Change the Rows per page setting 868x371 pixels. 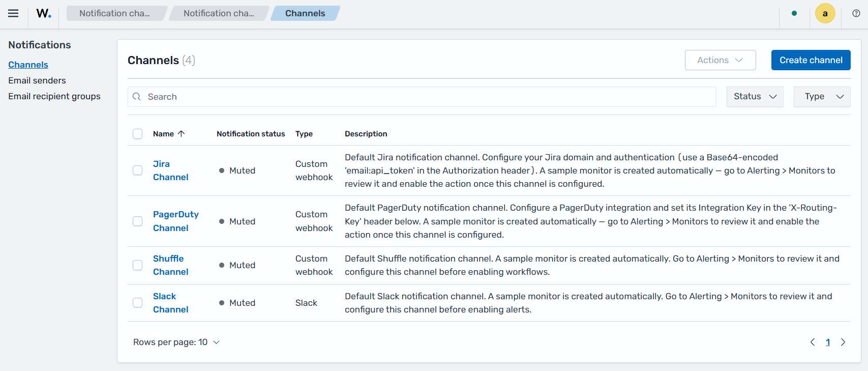pos(176,342)
